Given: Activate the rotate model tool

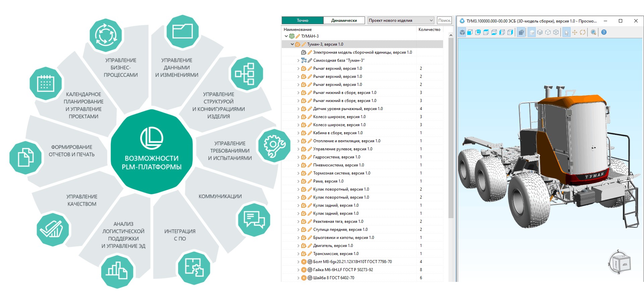Looking at the screenshot, I should pos(583,32).
